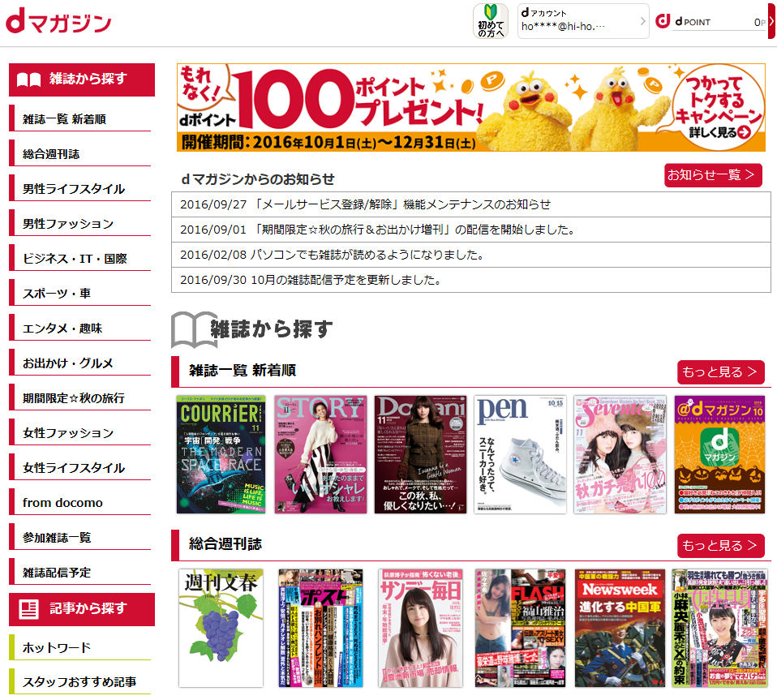Screen dimensions: 777x700
Task: Open pen magazine cover
Action: (x=520, y=454)
